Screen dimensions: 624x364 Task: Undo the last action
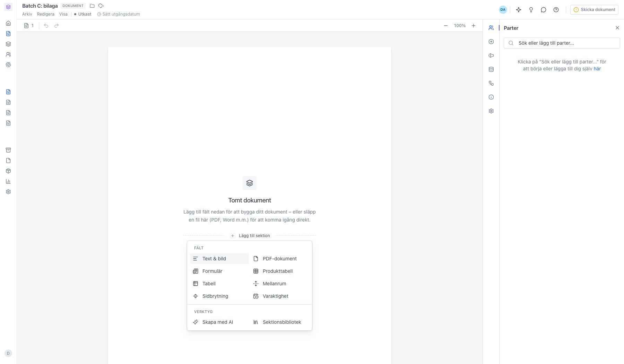point(46,26)
